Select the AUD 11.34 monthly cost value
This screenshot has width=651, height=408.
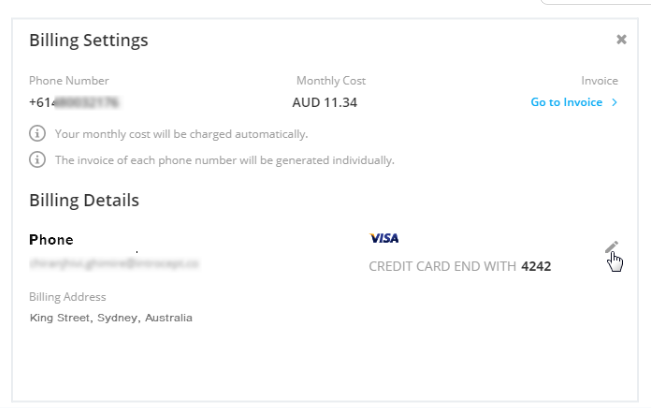point(325,103)
